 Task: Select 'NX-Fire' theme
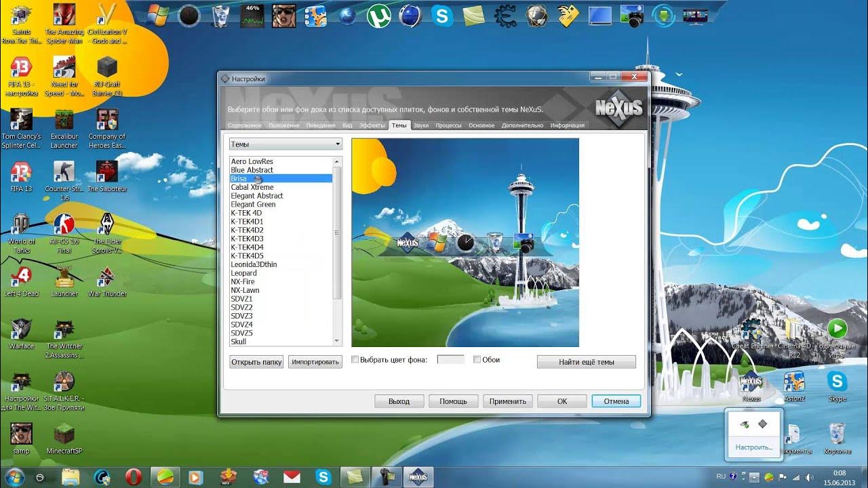tap(281, 281)
